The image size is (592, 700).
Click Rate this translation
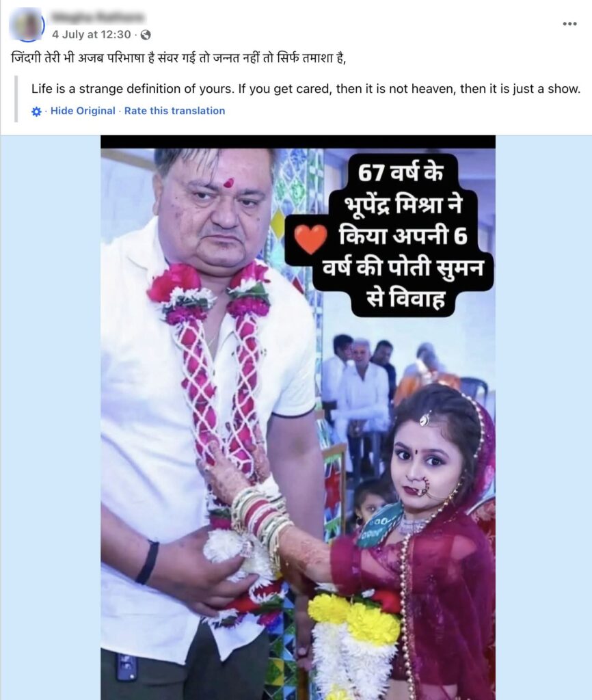click(x=174, y=111)
